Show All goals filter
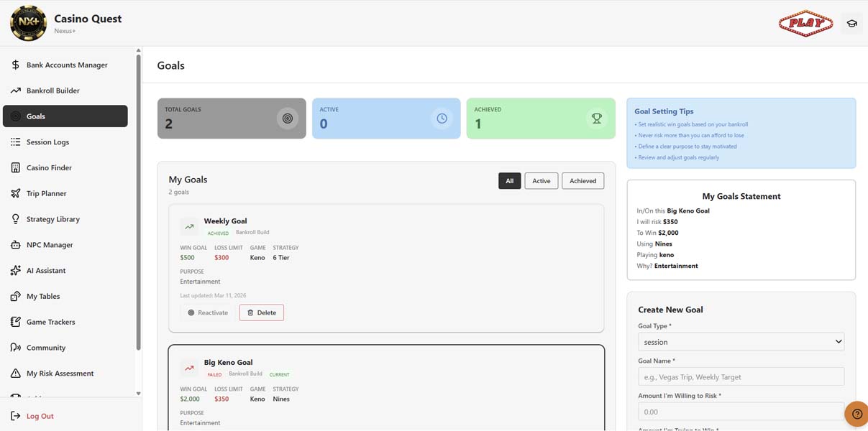Viewport: 868px width, 431px height. (509, 181)
